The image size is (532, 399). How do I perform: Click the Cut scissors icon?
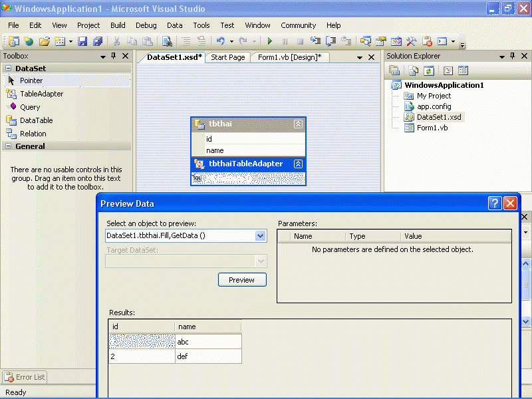[116, 41]
